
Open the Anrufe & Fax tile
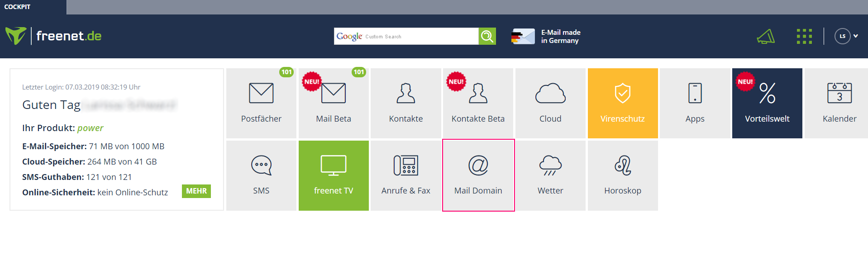405,175
